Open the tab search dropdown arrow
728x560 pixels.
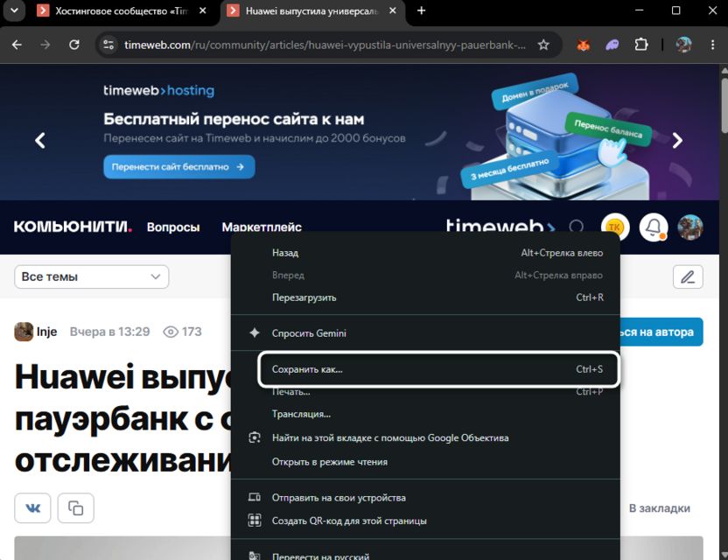click(14, 10)
